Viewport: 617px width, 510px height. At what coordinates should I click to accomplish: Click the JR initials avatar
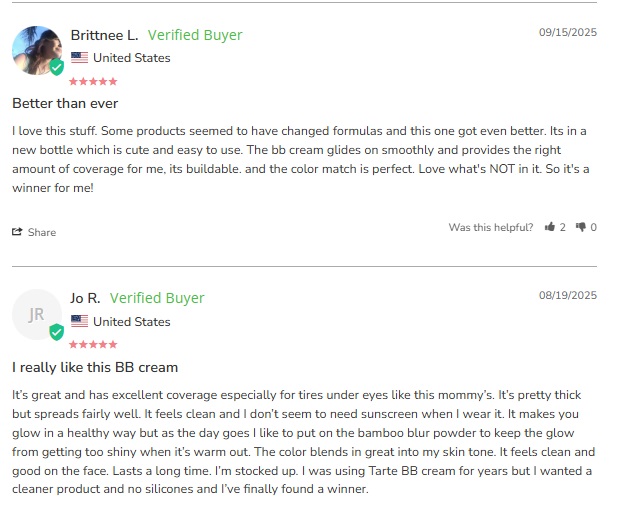(35, 313)
